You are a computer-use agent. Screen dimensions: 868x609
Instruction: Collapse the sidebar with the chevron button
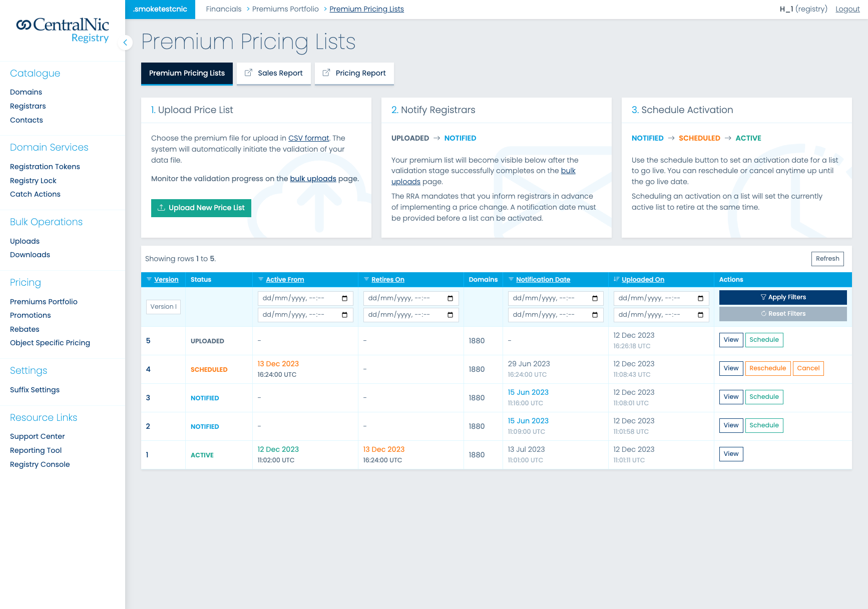125,43
